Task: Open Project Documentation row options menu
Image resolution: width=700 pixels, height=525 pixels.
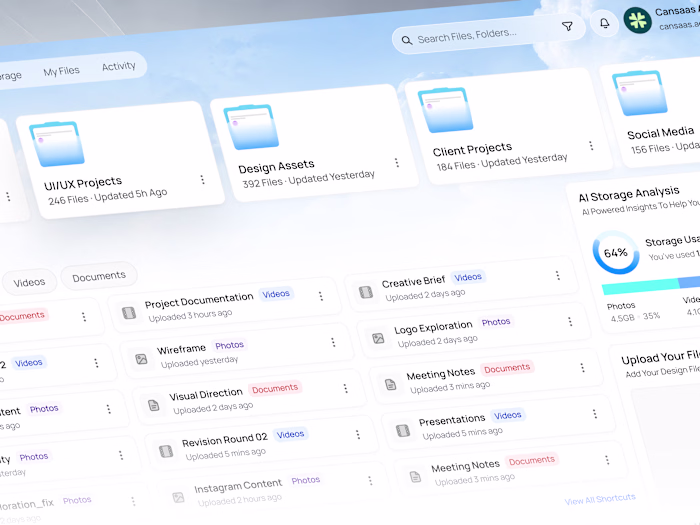Action: coord(321,296)
